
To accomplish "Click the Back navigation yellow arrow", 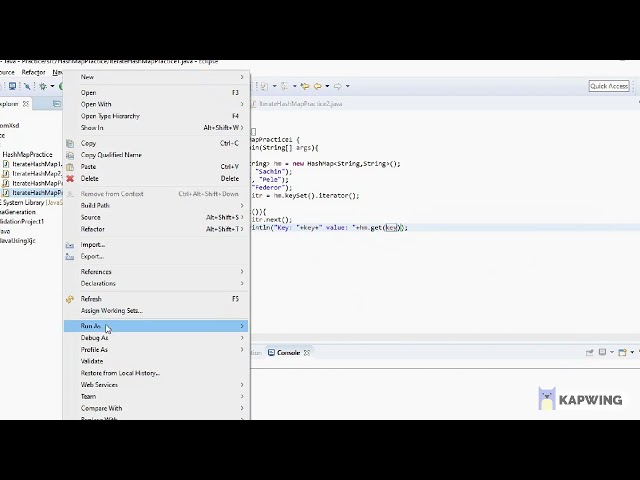I will coord(318,86).
